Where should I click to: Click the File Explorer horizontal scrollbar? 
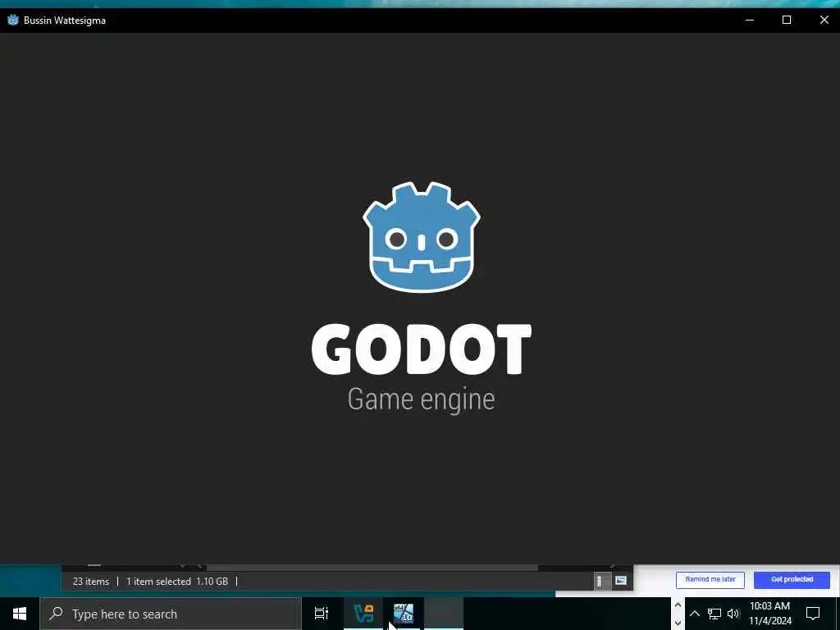[x=372, y=567]
